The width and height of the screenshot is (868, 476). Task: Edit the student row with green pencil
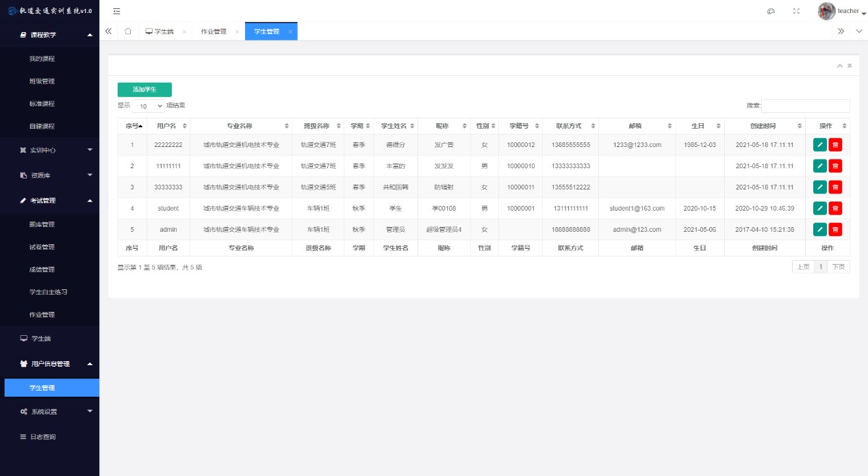tap(819, 208)
